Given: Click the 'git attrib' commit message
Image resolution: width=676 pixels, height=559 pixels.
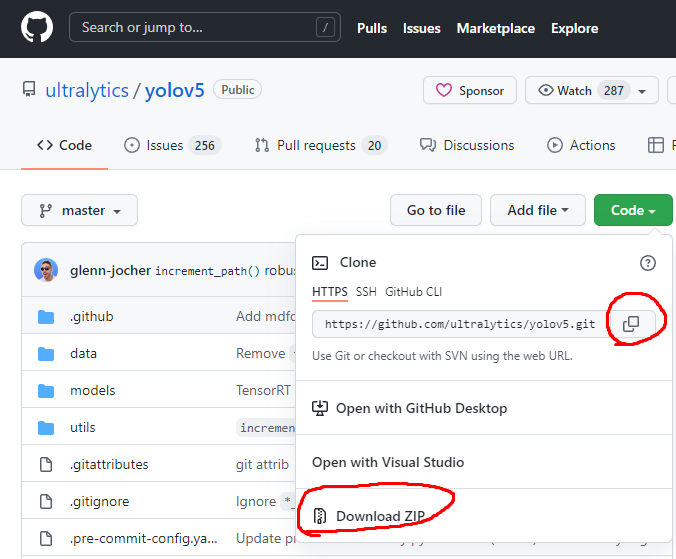Looking at the screenshot, I should pos(262,465).
